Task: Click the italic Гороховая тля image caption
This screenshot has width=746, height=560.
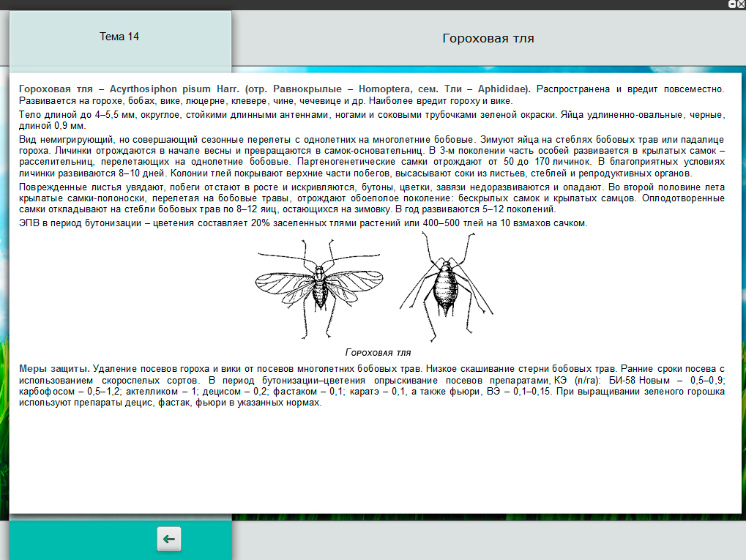Action: (x=378, y=351)
